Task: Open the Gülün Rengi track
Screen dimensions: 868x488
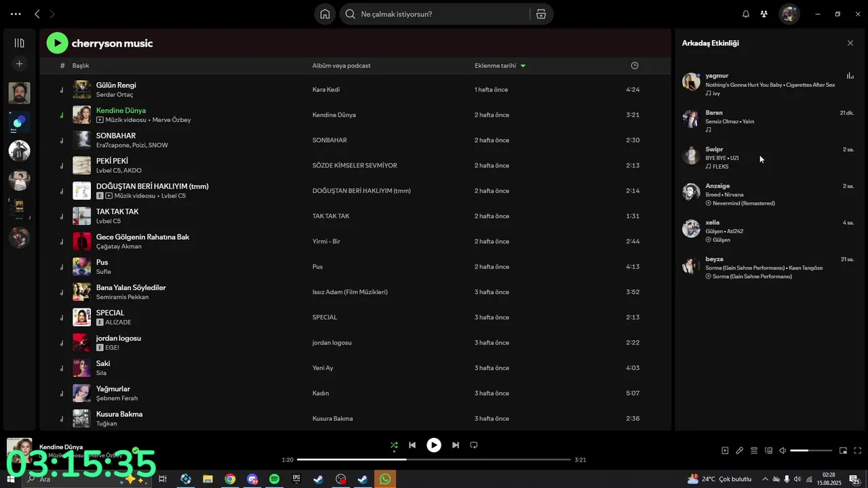Action: tap(116, 85)
